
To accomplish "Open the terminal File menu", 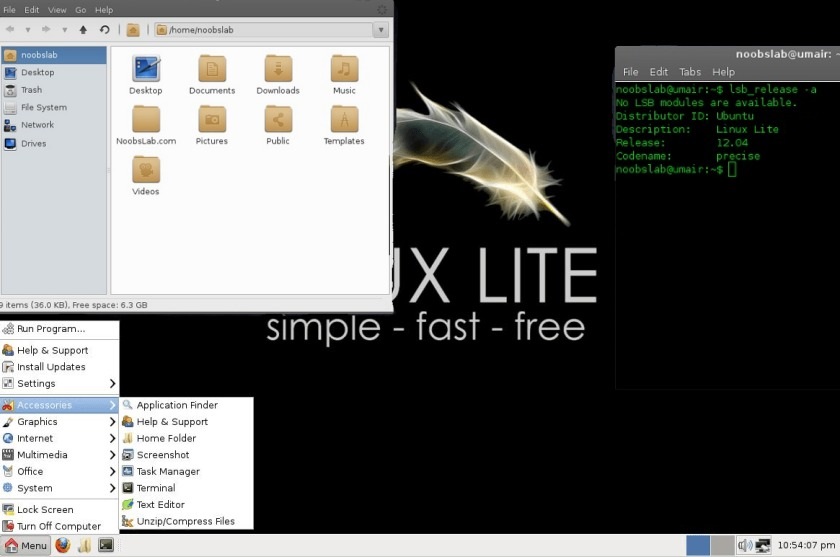I will (631, 72).
